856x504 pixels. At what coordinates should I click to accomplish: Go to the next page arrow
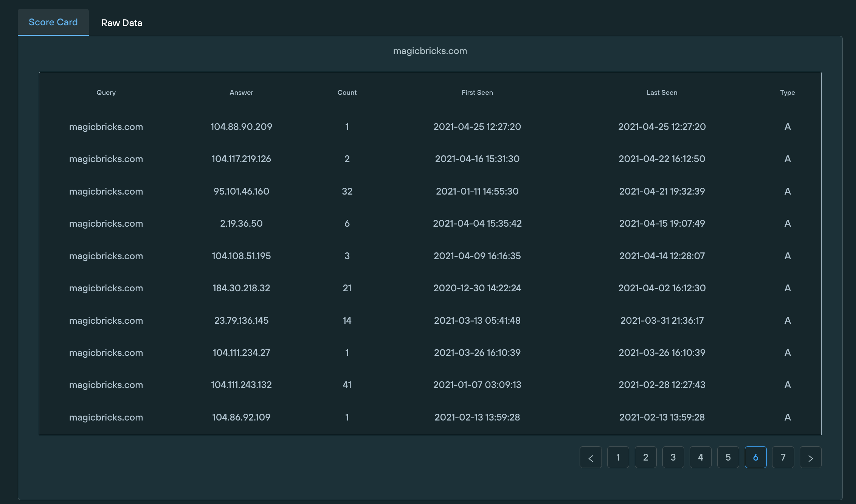tap(810, 457)
